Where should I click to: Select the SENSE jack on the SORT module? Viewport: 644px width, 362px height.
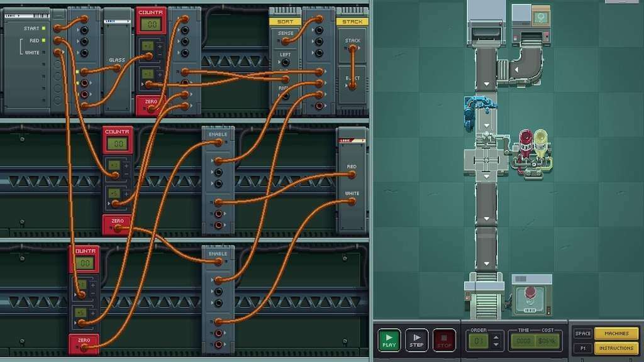point(286,41)
